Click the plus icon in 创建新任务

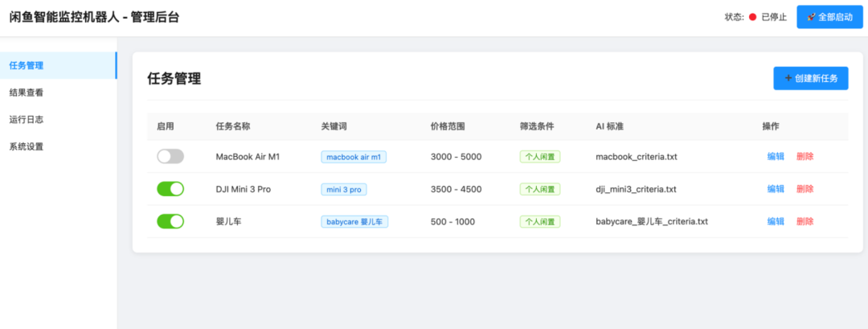click(x=789, y=78)
